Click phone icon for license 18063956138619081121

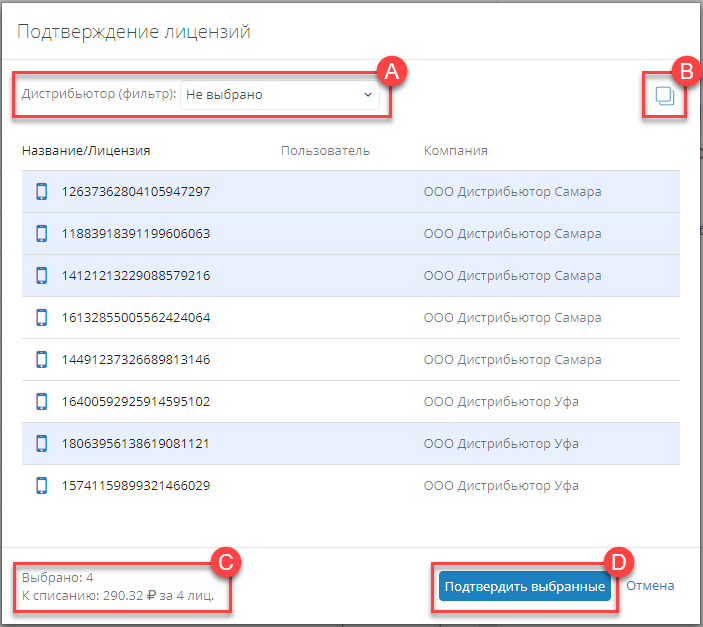coord(42,444)
